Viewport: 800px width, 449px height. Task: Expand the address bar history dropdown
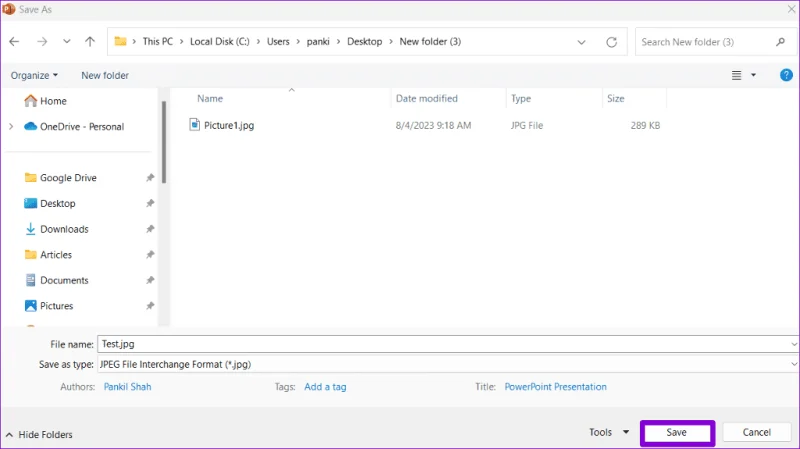tap(581, 42)
